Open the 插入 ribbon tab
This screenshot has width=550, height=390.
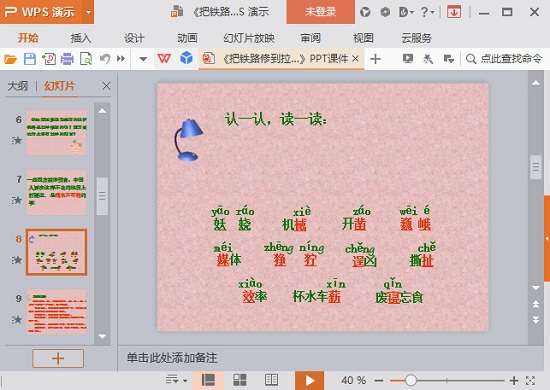(81, 38)
